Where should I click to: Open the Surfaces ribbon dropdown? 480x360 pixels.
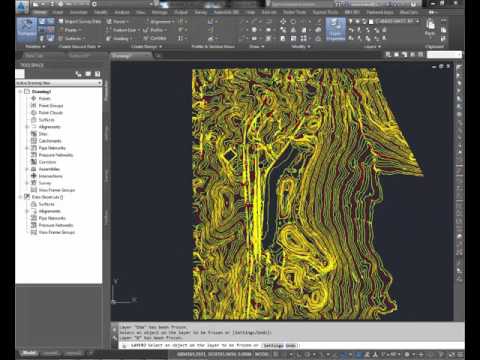(x=72, y=39)
